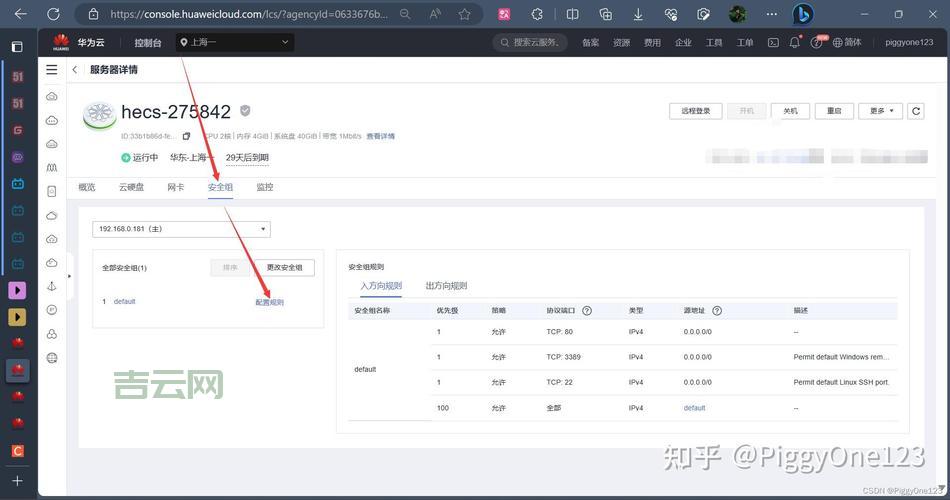Click the 重启 restart button
Viewport: 950px width, 500px height.
pyautogui.click(x=834, y=111)
